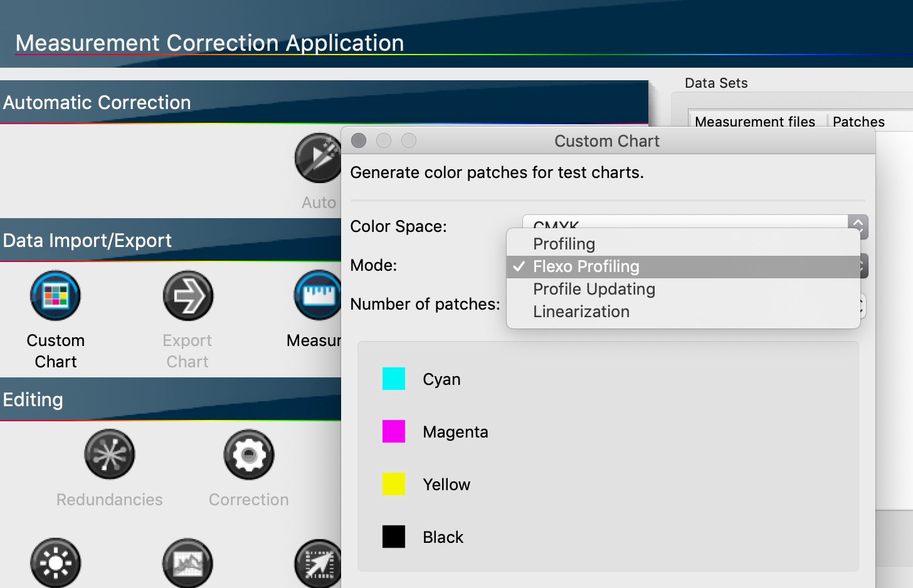
Task: Click the arrow-with-dashed-frame icon in Editing
Action: click(318, 563)
